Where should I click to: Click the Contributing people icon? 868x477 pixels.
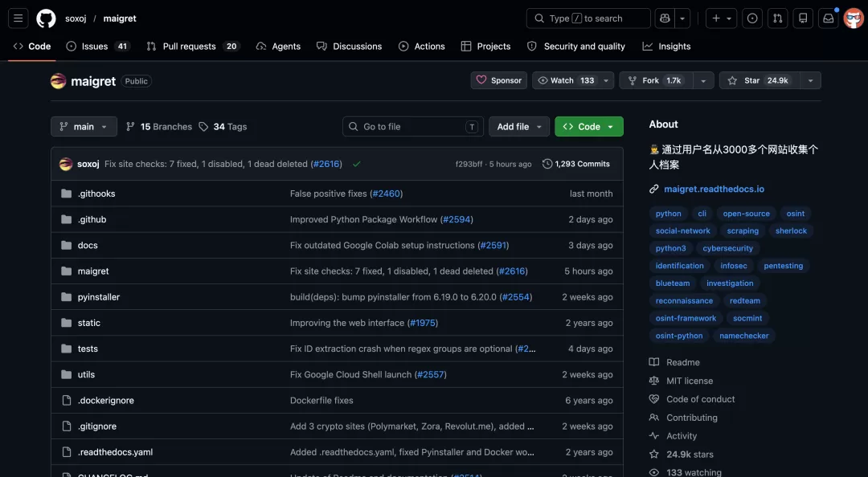point(653,418)
